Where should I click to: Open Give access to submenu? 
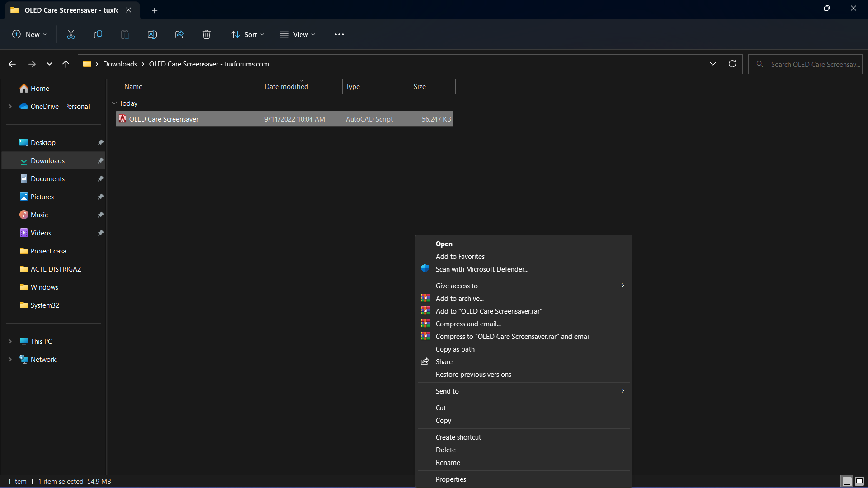click(524, 286)
